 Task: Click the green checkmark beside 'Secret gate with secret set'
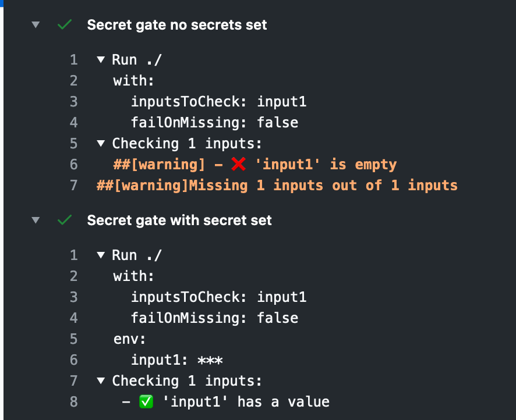click(x=64, y=220)
